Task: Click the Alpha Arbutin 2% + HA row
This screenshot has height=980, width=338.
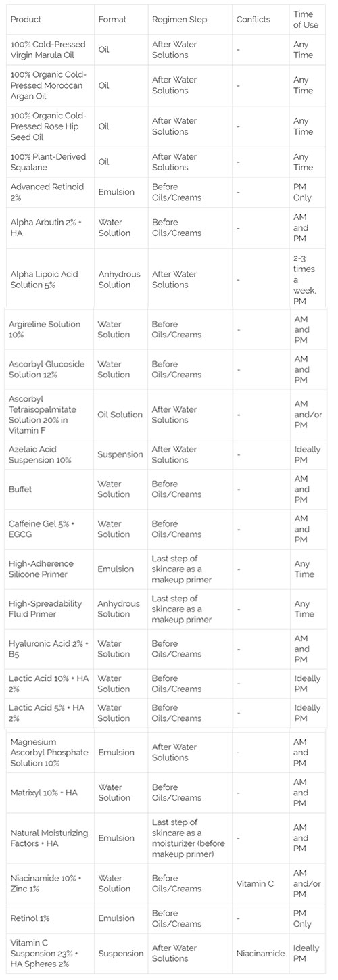Action: coord(166,228)
